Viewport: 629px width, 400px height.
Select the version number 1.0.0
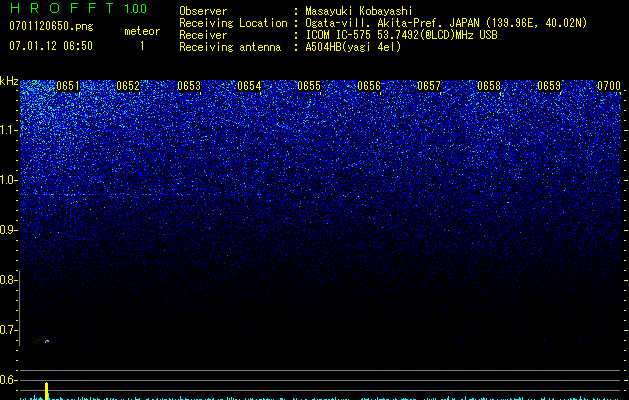pos(136,8)
